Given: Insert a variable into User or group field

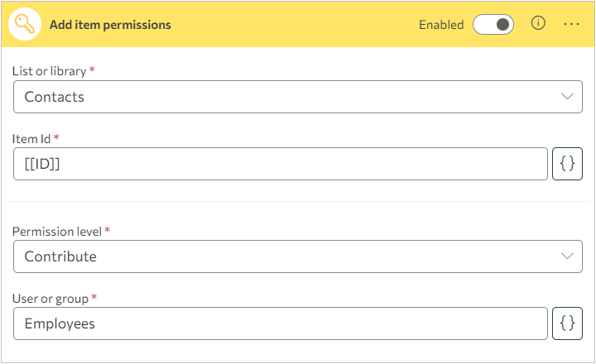Looking at the screenshot, I should tap(567, 323).
